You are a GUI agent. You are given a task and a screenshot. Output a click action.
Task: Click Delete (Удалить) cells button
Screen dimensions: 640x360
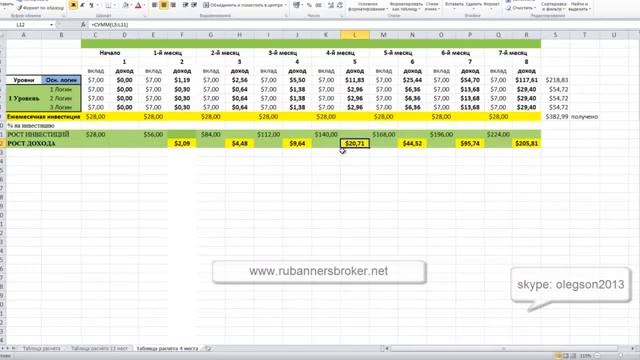click(x=473, y=5)
